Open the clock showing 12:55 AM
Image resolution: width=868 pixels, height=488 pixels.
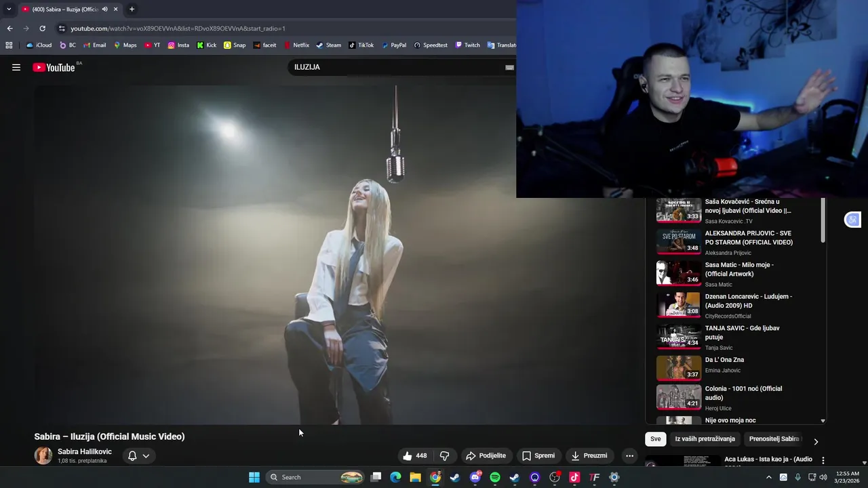(x=848, y=477)
